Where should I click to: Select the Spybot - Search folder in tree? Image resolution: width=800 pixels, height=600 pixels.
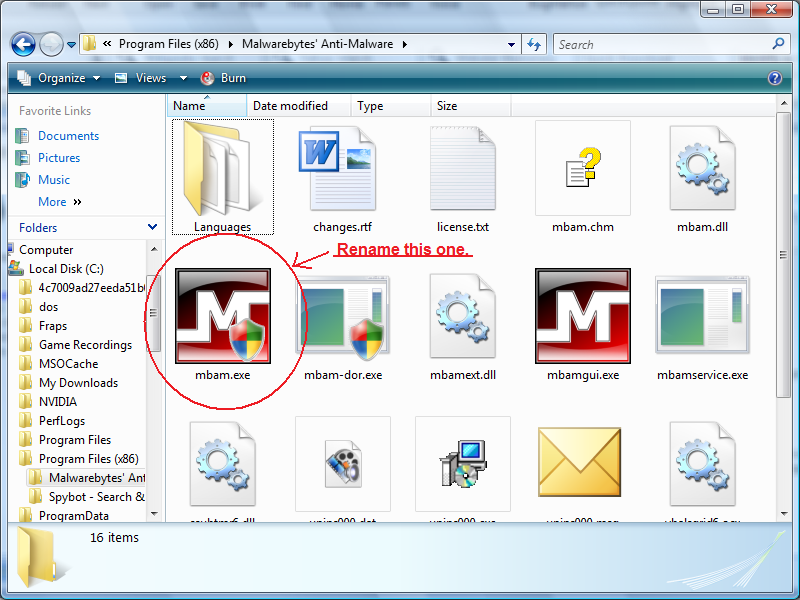[x=97, y=497]
